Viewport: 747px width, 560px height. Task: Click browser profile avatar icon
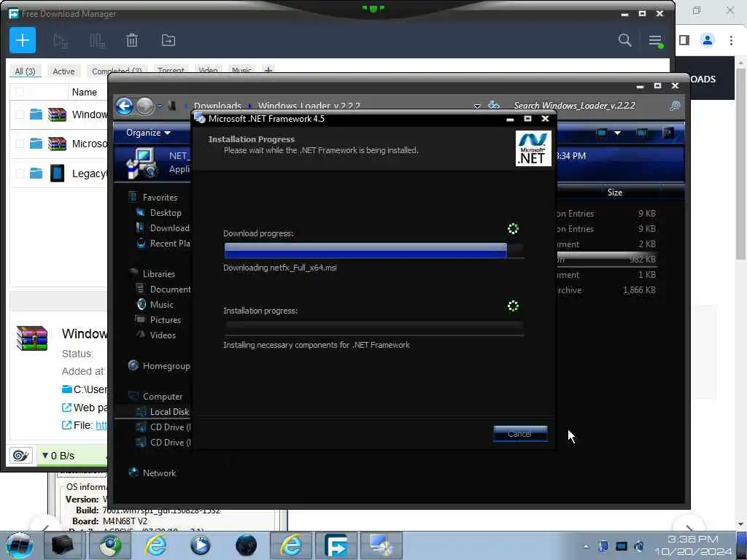708,41
